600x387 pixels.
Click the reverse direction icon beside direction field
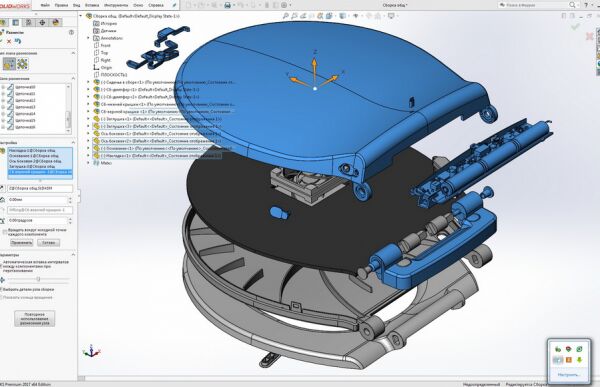tap(2, 188)
